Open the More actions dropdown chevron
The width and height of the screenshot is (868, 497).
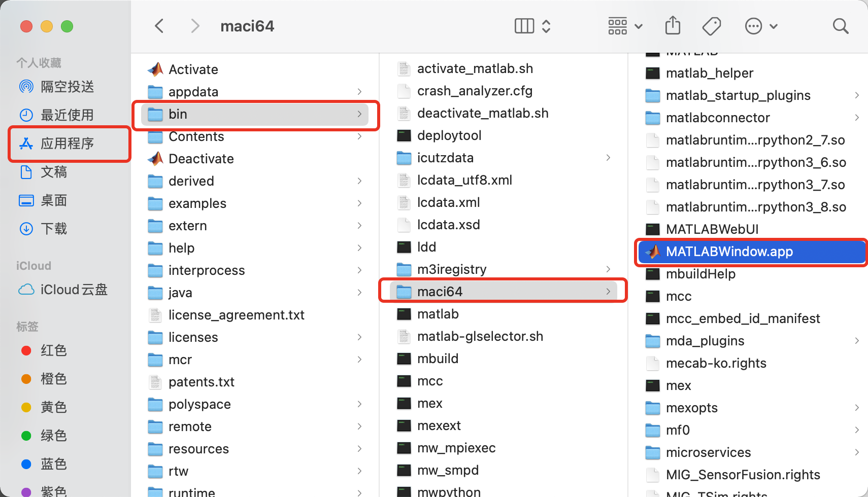pyautogui.click(x=774, y=26)
